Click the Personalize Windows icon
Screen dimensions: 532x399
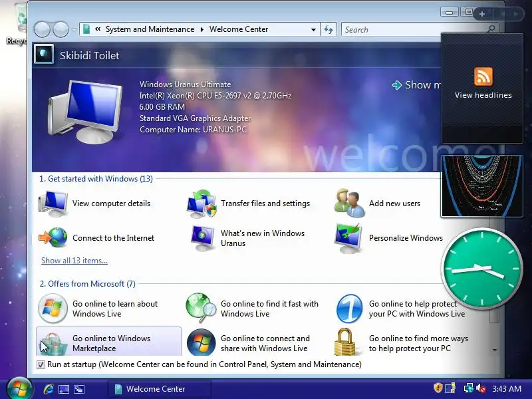point(348,238)
